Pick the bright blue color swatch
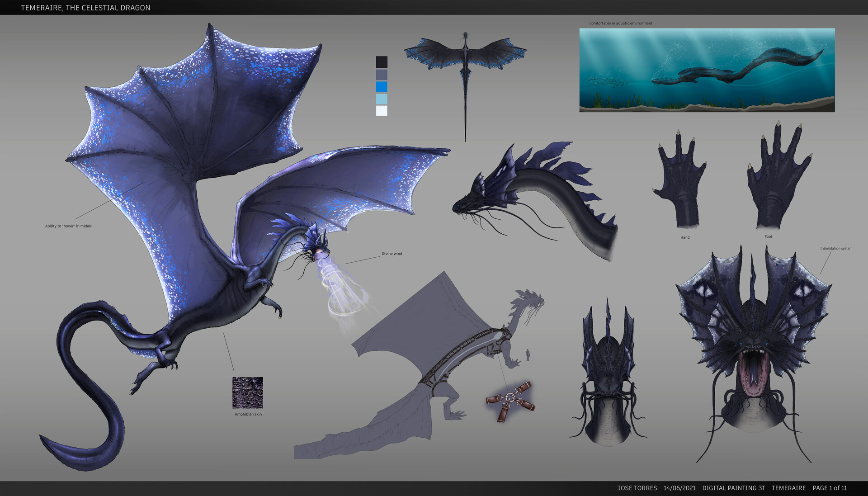This screenshot has width=868, height=496. (x=382, y=85)
